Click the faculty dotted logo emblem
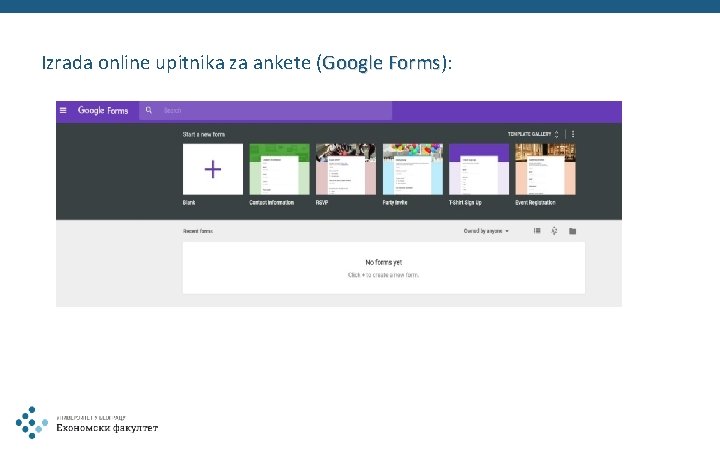The image size is (720, 450). pos(32,422)
